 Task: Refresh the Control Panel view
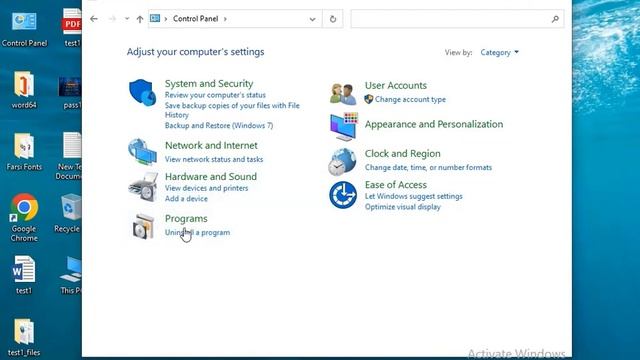[x=333, y=19]
